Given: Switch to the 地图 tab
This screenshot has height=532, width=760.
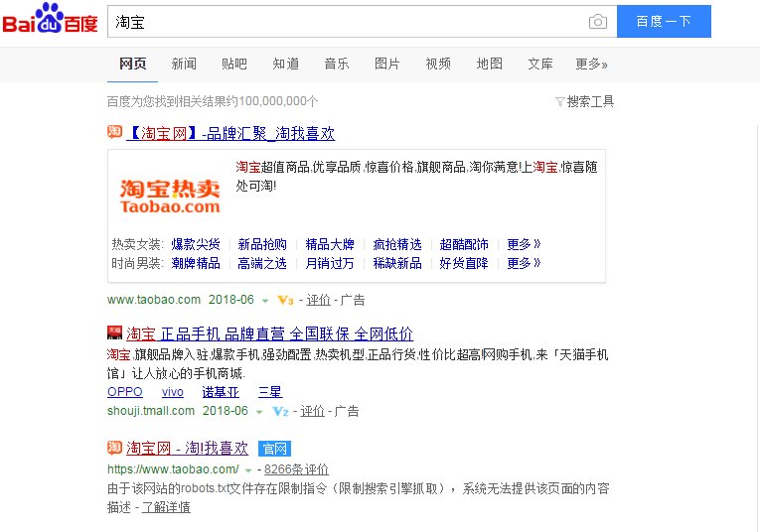Looking at the screenshot, I should (x=489, y=64).
